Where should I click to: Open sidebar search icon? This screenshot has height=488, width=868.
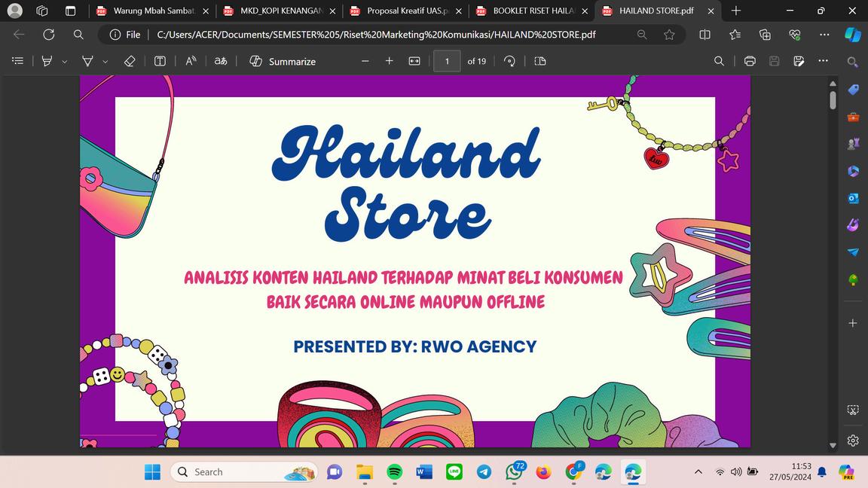[x=852, y=62]
